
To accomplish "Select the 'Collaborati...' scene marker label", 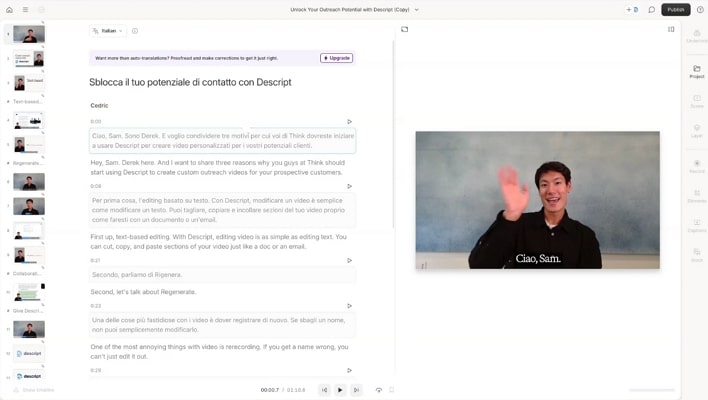I will pyautogui.click(x=25, y=274).
